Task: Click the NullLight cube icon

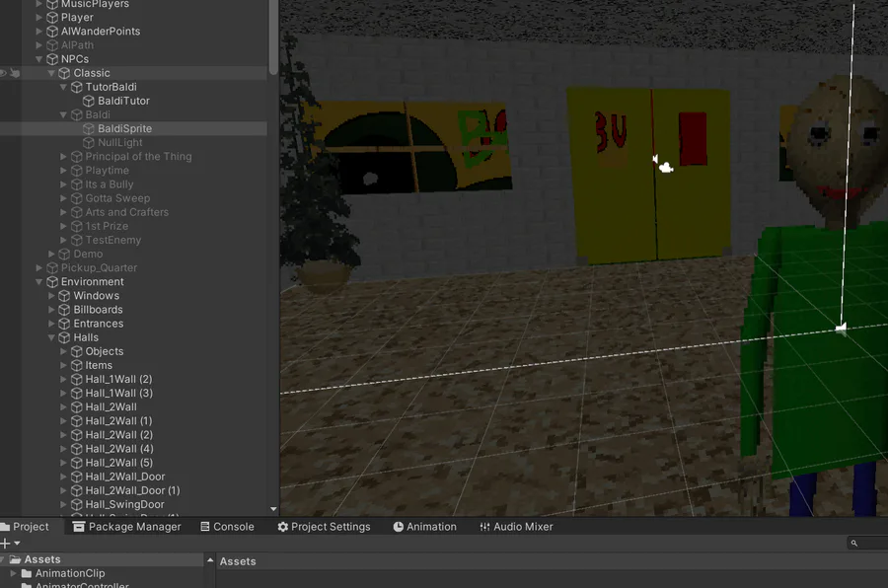Action: click(x=89, y=143)
